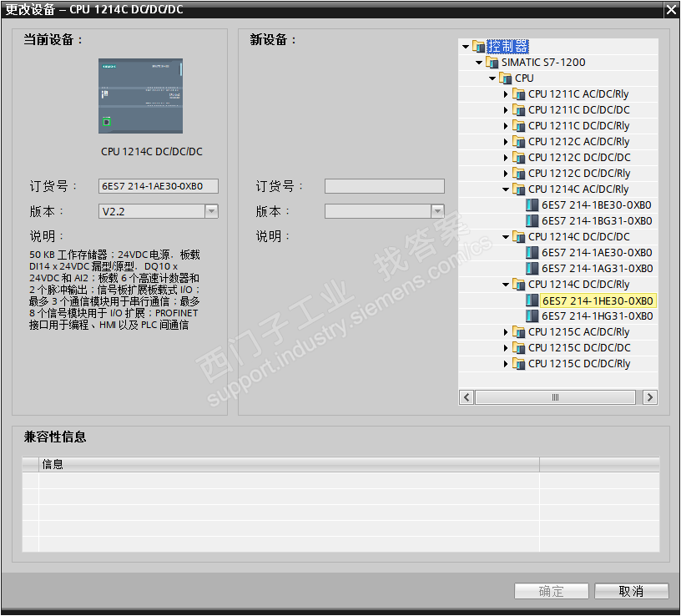Click the 信息 column header
The image size is (681, 616).
pyautogui.click(x=289, y=464)
